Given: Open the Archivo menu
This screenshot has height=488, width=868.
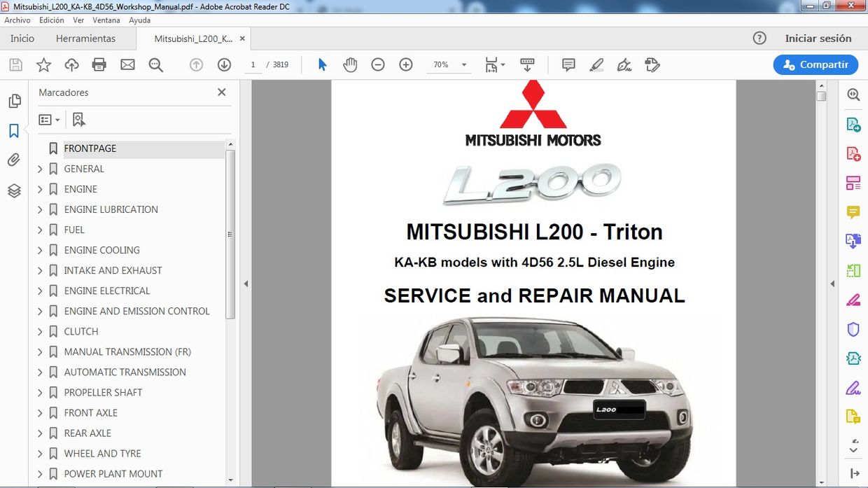Looking at the screenshot, I should coord(17,20).
